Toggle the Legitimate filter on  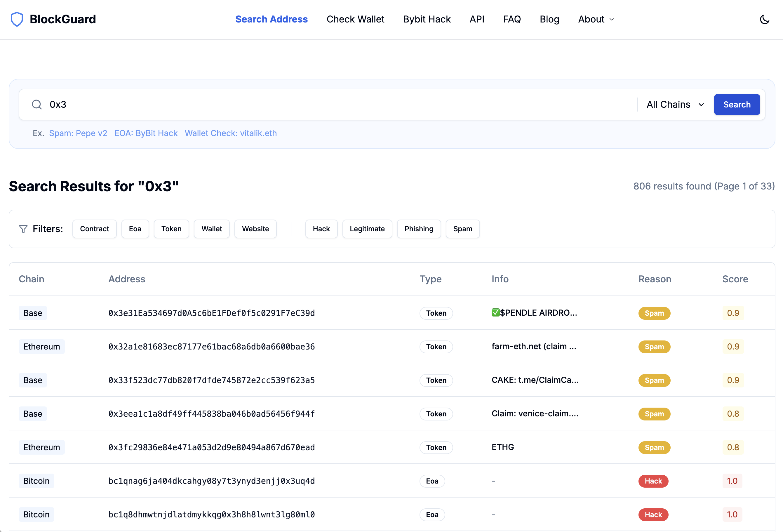[367, 229]
